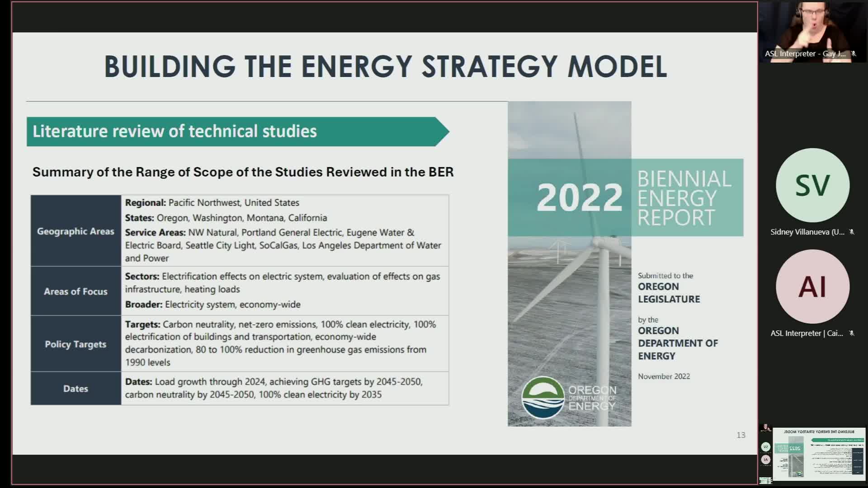Click the muted mic icon beside Sidney Villanueva
The width and height of the screenshot is (868, 488).
852,232
